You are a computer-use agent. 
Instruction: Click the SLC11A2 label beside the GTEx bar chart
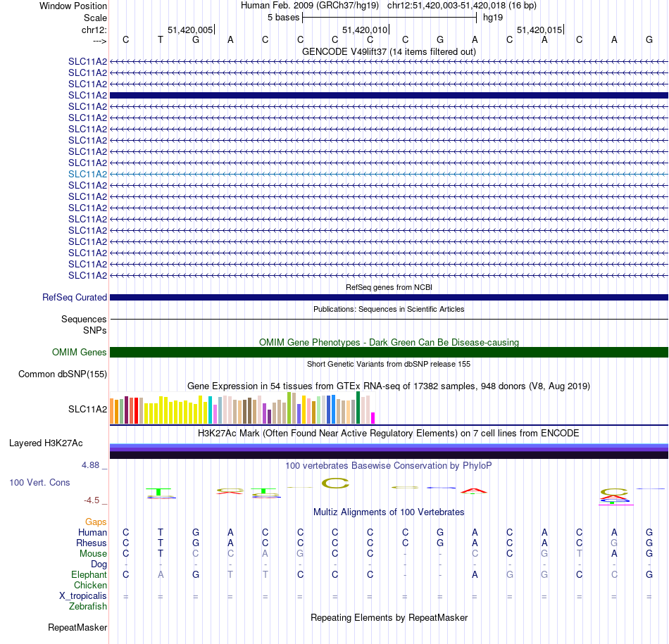pos(87,409)
